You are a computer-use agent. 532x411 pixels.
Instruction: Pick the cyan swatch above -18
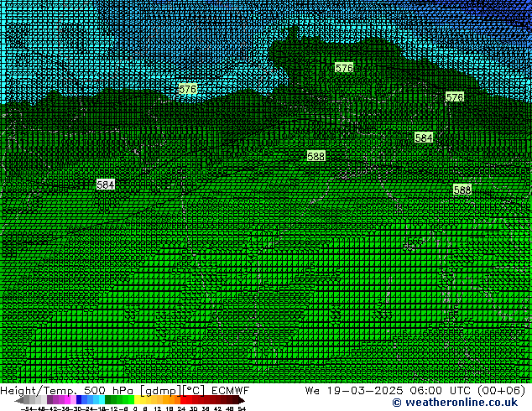102,399
